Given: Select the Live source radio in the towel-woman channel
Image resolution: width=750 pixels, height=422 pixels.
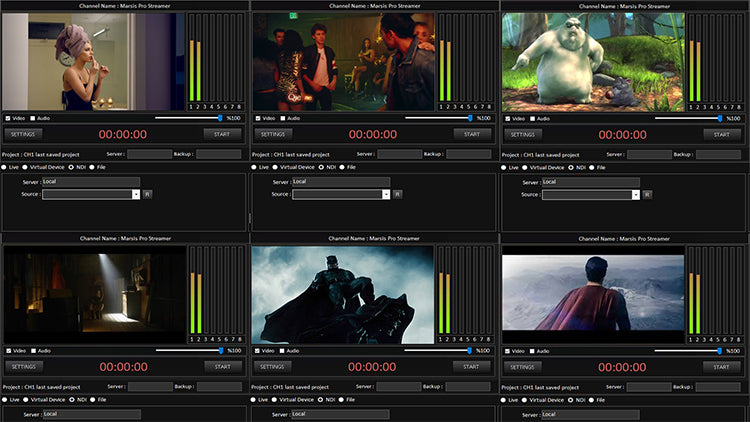Looking at the screenshot, I should point(4,167).
